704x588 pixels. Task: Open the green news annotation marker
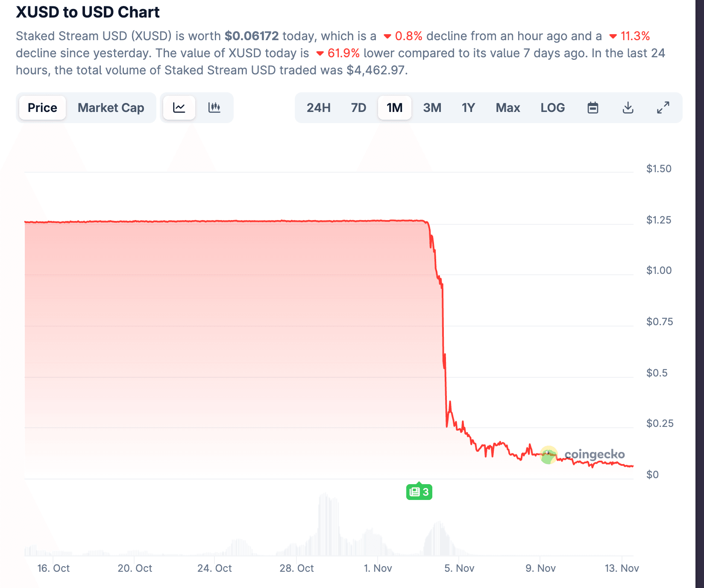tap(419, 491)
